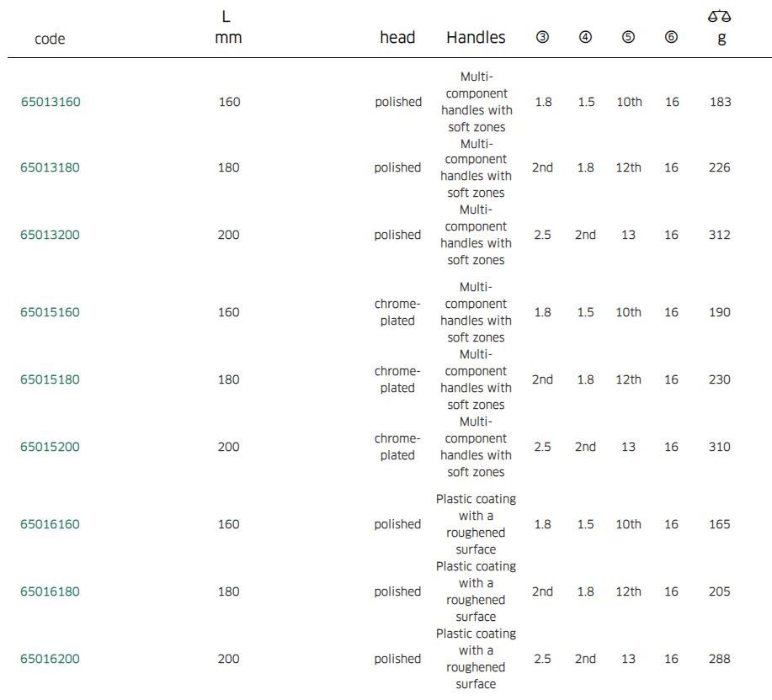
Task: Click the "L mm" length column header
Action: coord(229,28)
